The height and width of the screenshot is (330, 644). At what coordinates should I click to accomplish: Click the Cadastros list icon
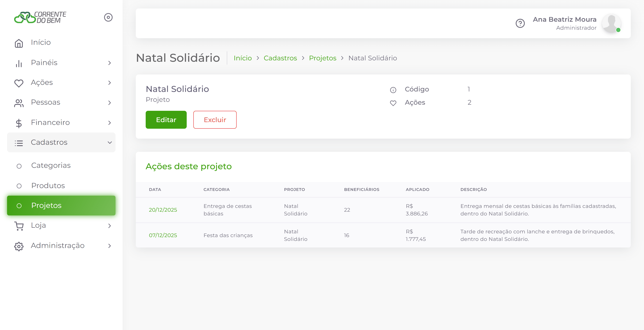point(19,143)
